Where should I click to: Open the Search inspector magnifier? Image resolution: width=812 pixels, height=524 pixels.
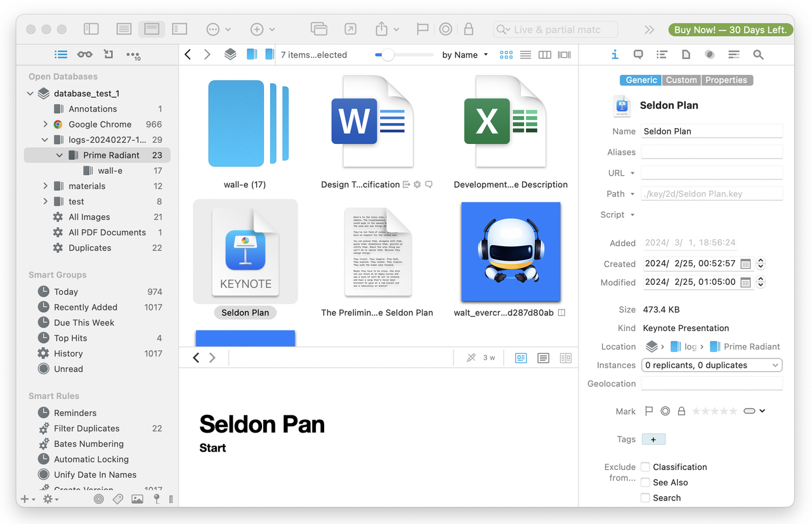coord(758,55)
